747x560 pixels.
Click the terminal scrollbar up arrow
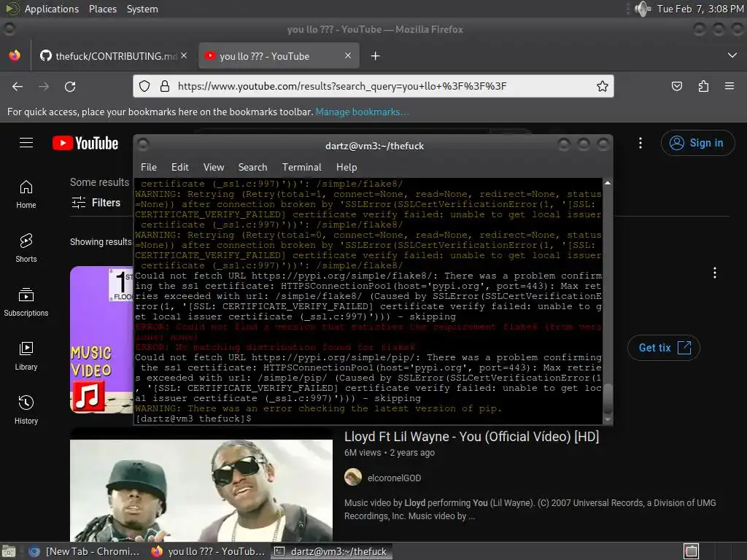[x=608, y=183]
